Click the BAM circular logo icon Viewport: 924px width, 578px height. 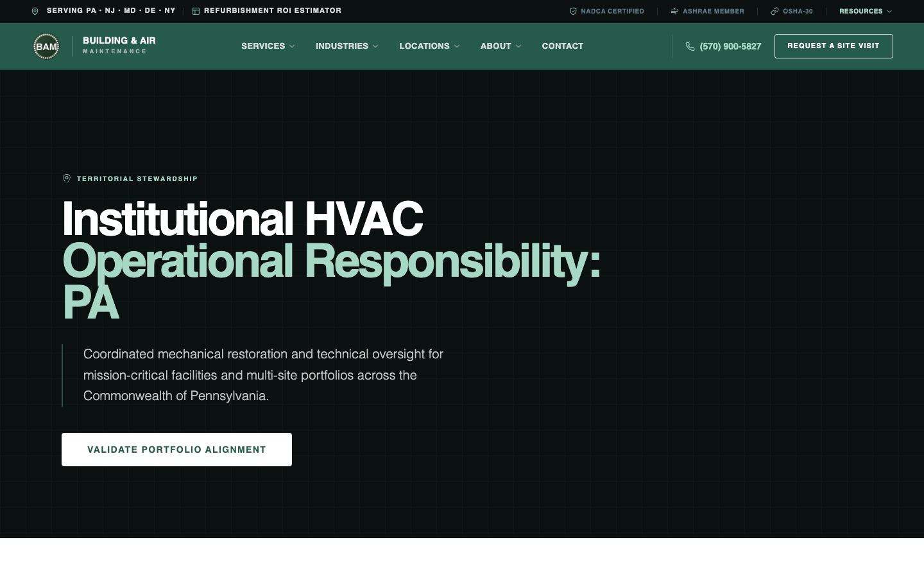pyautogui.click(x=46, y=46)
